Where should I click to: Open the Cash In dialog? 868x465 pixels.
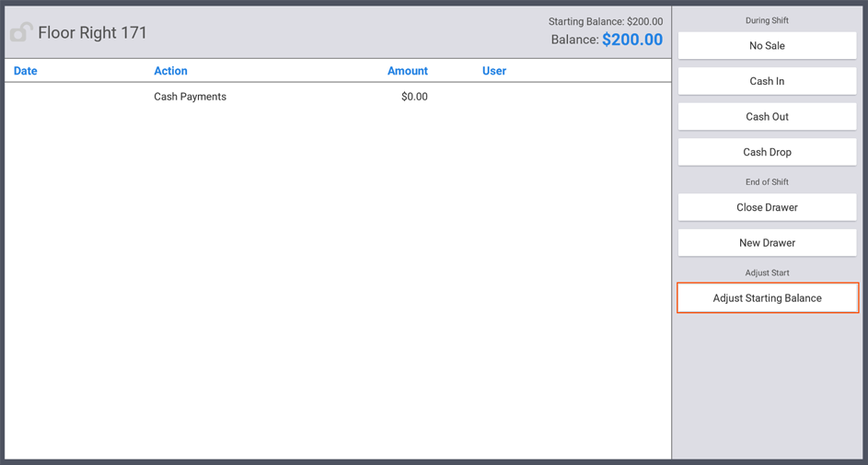coord(767,81)
